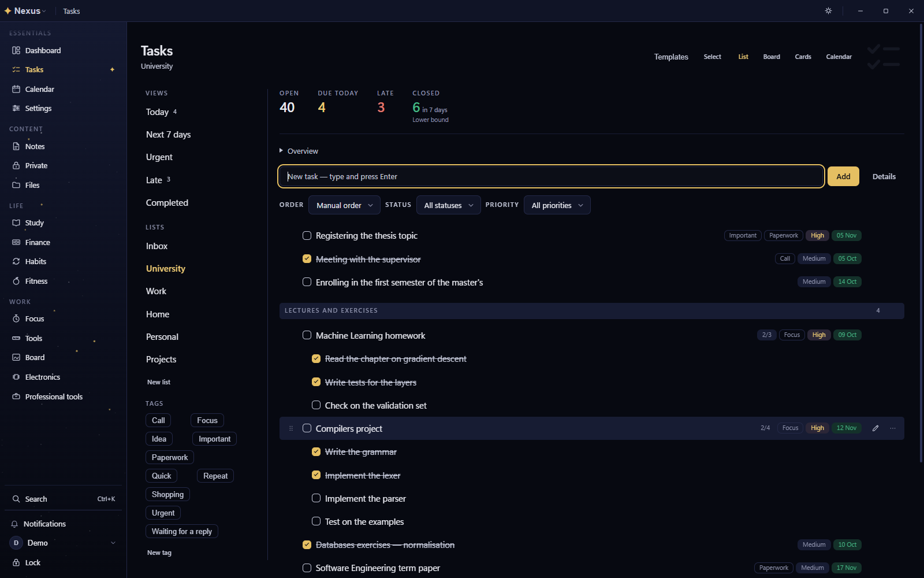
Task: Open the Private lock icon
Action: [16, 165]
